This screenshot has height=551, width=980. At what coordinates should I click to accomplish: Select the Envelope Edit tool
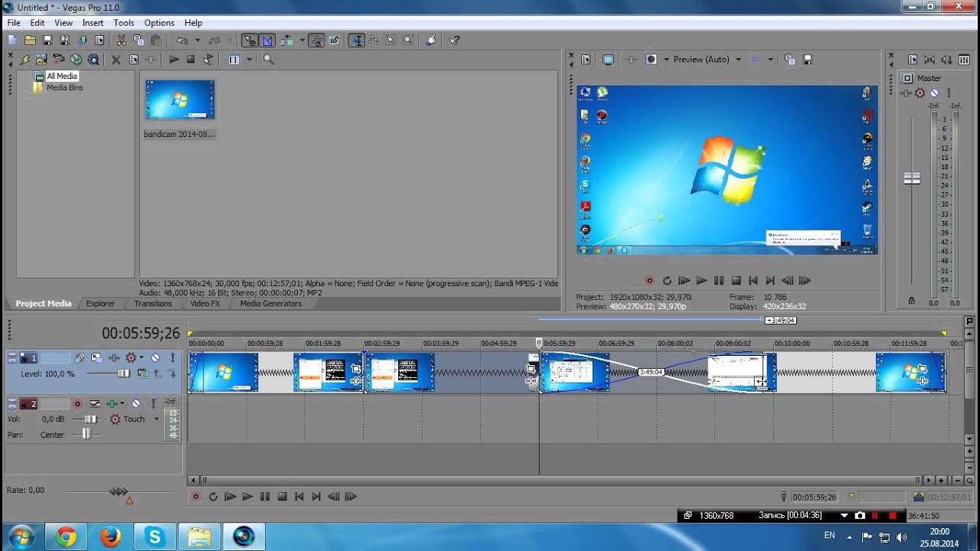pyautogui.click(x=374, y=41)
